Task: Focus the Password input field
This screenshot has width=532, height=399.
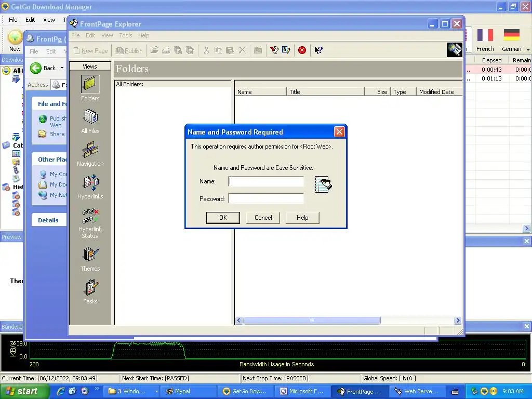Action: [x=267, y=198]
